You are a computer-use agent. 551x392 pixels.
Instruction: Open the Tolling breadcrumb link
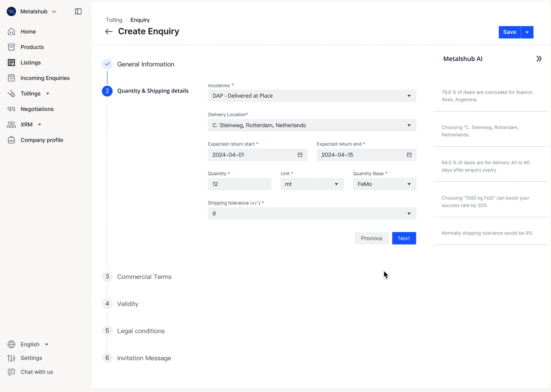coord(114,20)
